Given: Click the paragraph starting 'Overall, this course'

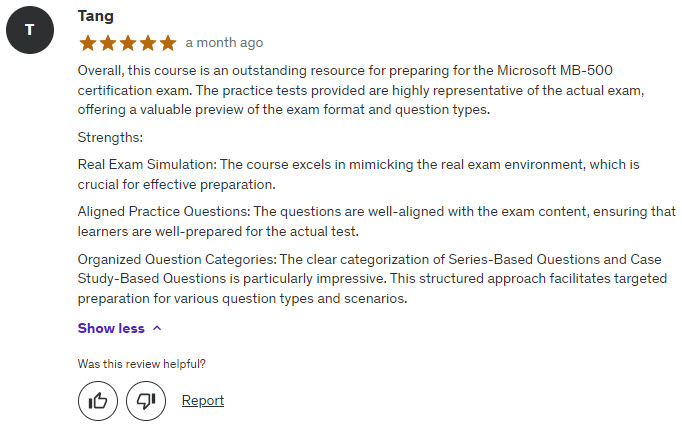Looking at the screenshot, I should 361,90.
